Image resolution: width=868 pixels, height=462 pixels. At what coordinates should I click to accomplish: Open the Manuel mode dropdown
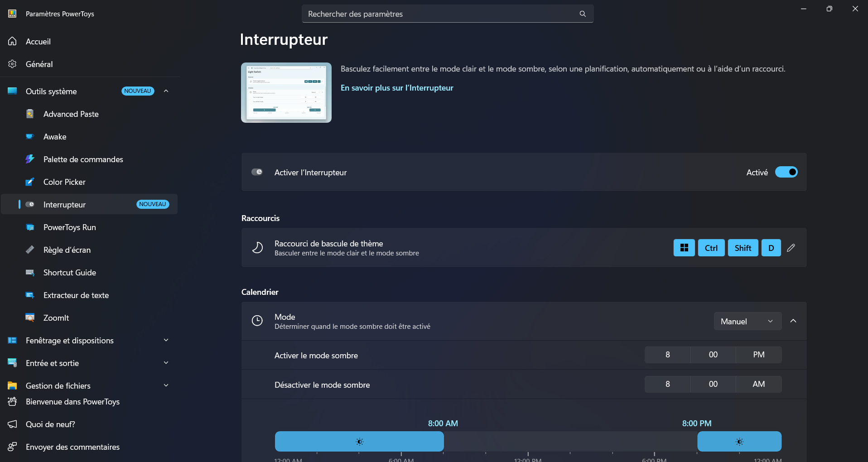tap(747, 321)
